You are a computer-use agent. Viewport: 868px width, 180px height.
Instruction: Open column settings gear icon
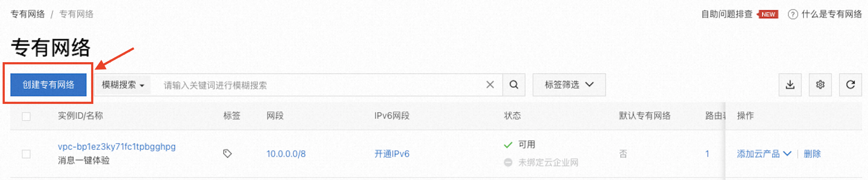(820, 85)
